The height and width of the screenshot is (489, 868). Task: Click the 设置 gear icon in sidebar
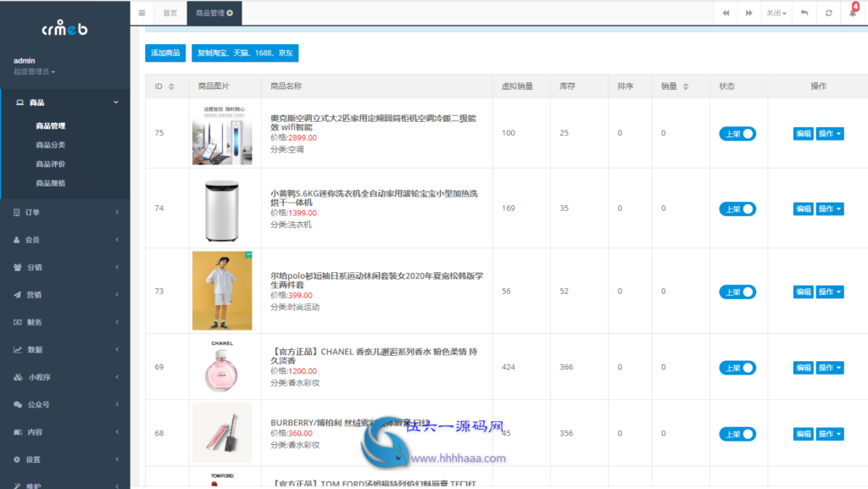[17, 459]
